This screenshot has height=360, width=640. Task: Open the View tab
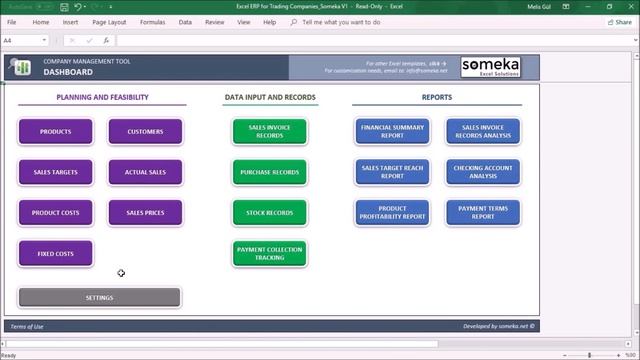click(x=244, y=22)
